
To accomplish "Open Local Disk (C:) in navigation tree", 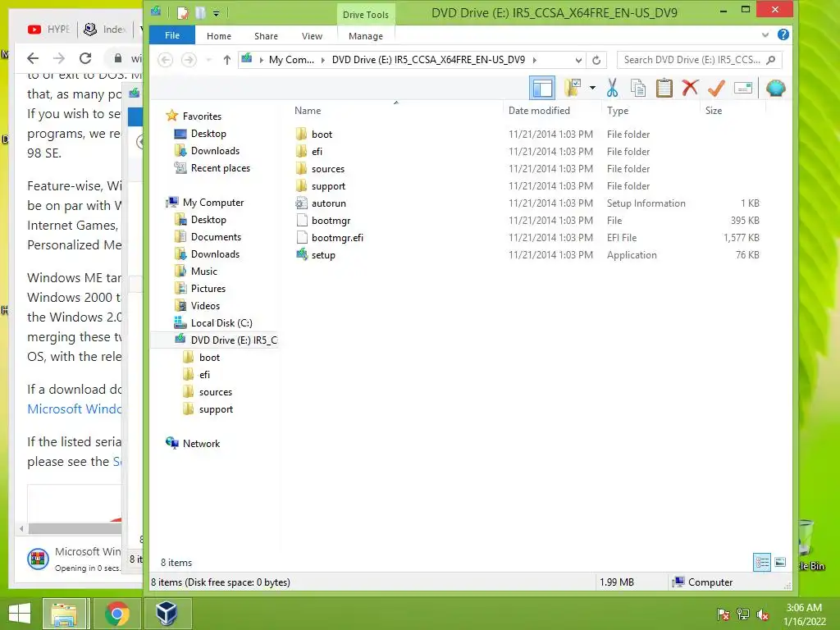I will (221, 323).
